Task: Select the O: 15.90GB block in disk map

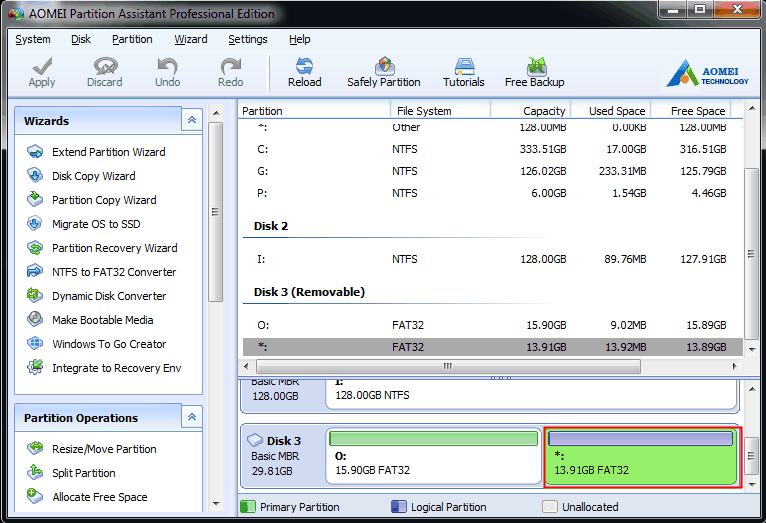Action: click(434, 457)
